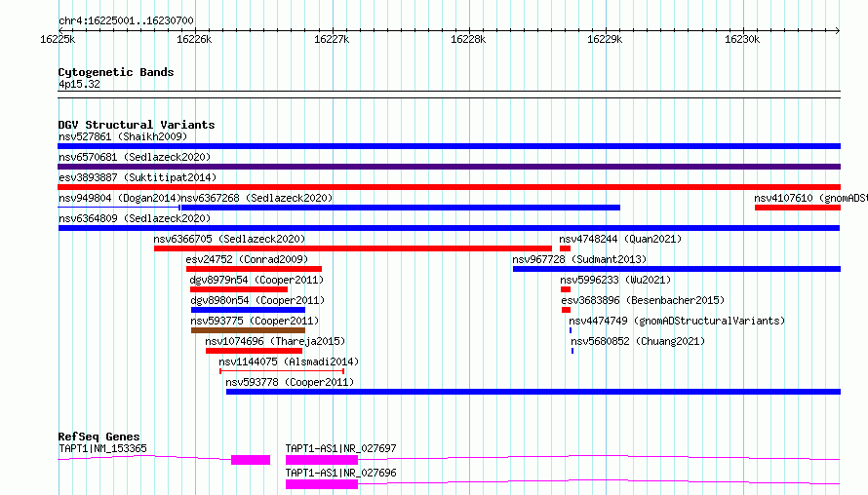Click nsv1144075 (Alsmadi2014) variant label
This screenshot has width=868, height=495.
(x=289, y=362)
